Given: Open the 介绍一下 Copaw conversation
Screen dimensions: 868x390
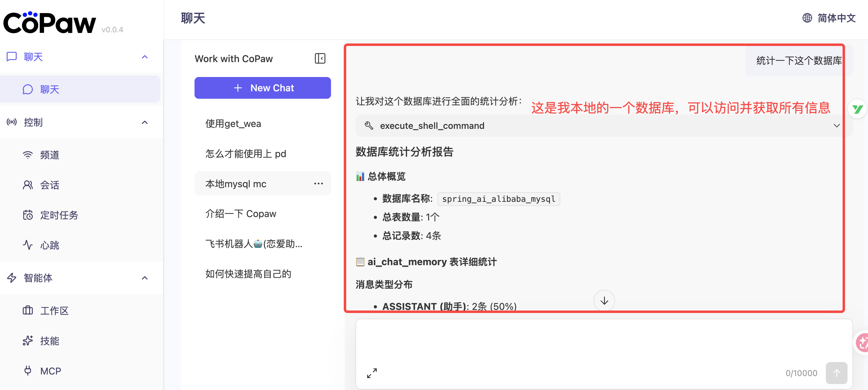Looking at the screenshot, I should point(241,214).
